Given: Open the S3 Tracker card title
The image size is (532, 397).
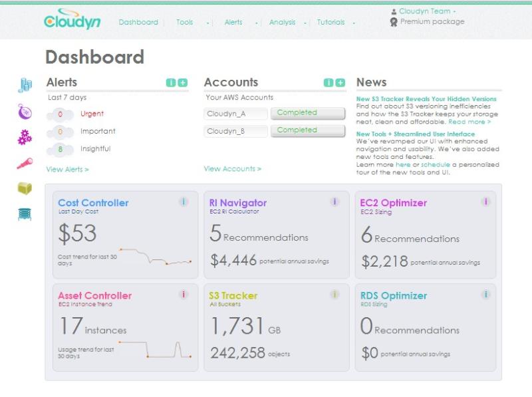Looking at the screenshot, I should [x=233, y=295].
